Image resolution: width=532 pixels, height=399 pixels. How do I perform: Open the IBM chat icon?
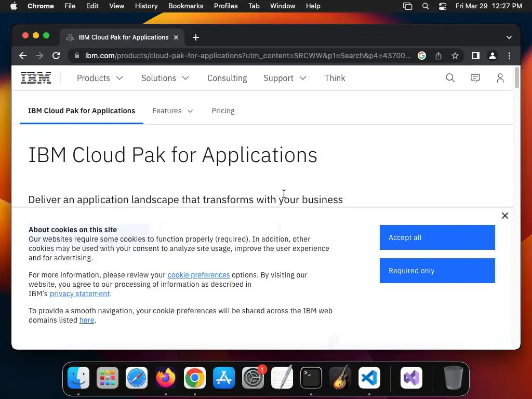(475, 78)
